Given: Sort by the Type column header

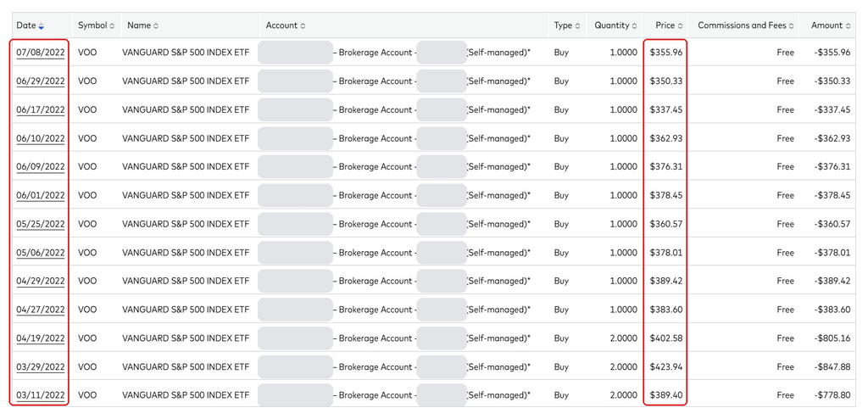Looking at the screenshot, I should [x=567, y=25].
